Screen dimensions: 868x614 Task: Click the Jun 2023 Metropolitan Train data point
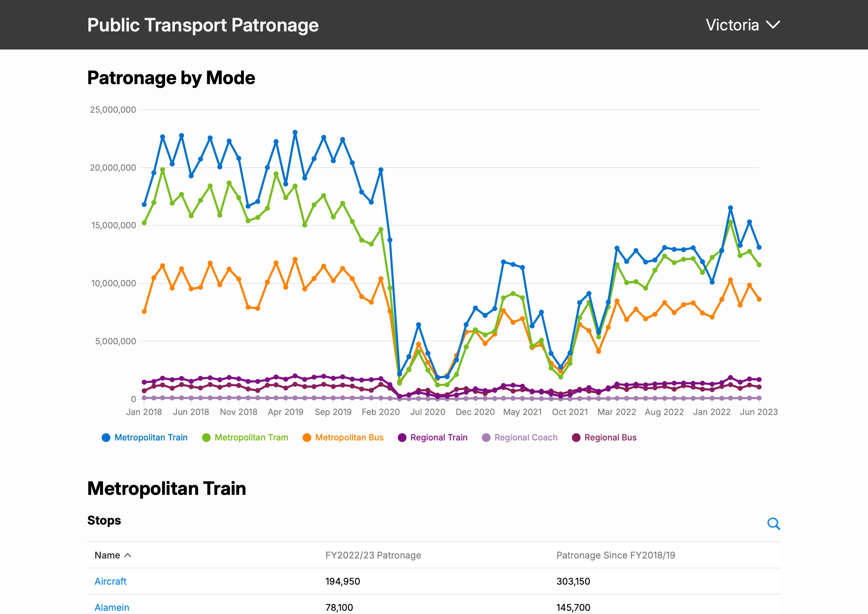[759, 247]
